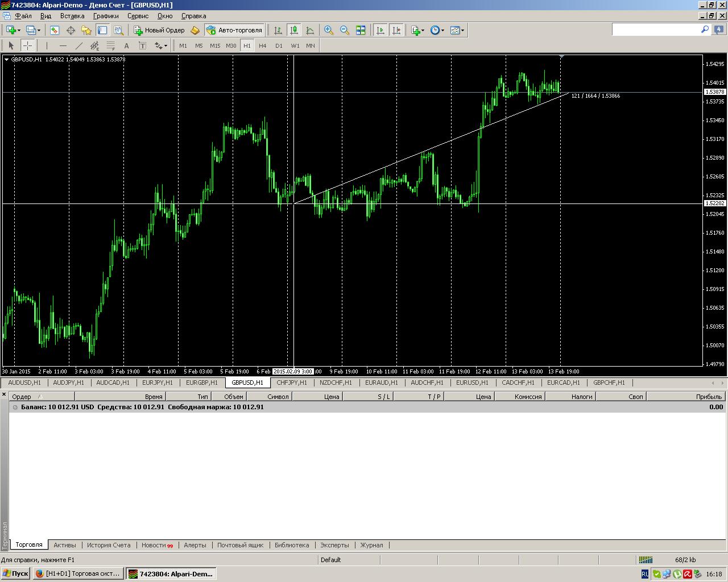Open the Файл menu
Screen dimensions: 728x582
pos(23,16)
